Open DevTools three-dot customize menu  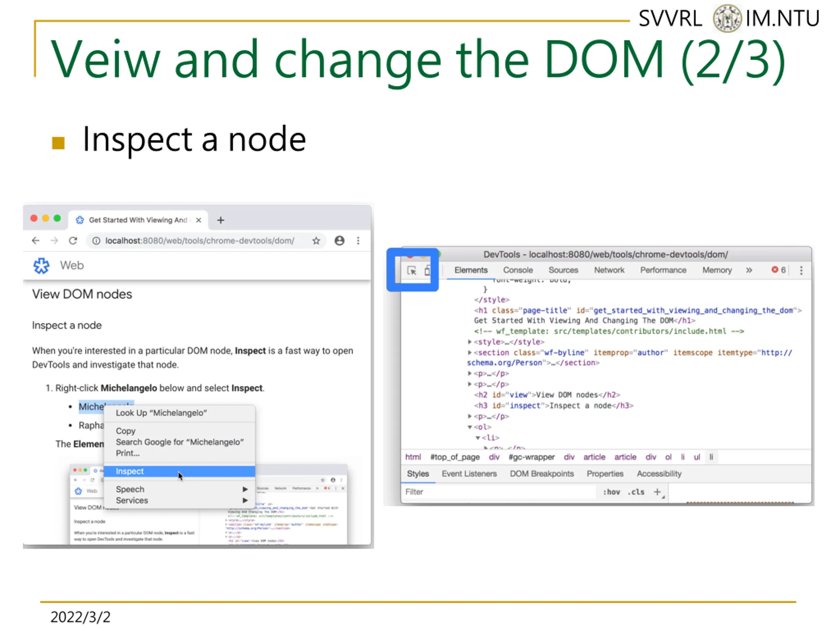pos(801,270)
